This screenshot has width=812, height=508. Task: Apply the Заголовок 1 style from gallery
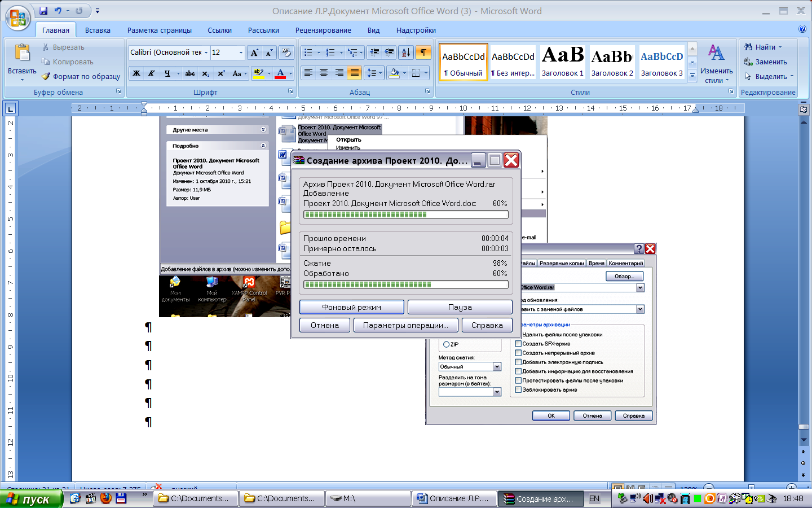[562, 62]
